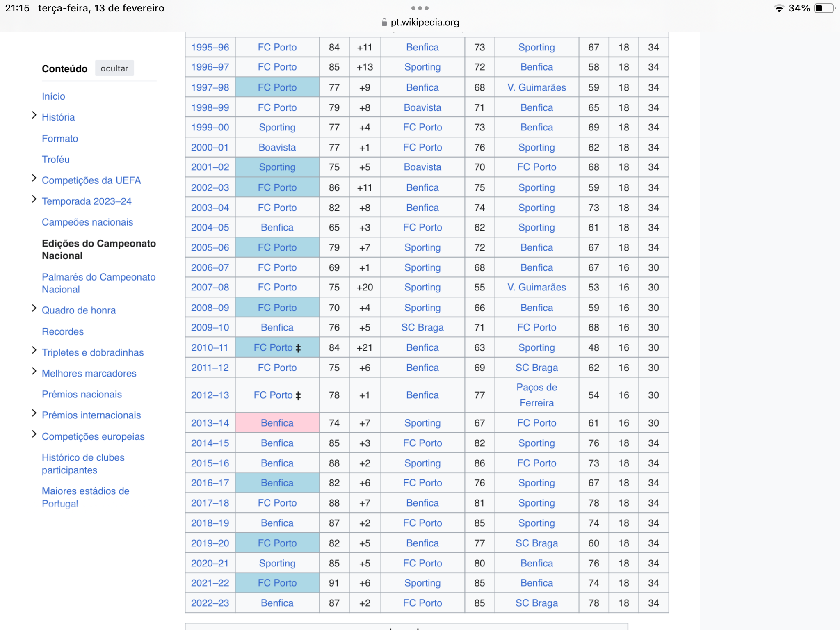Open Temporada 2023–24 contents link
840x630 pixels.
(x=87, y=201)
